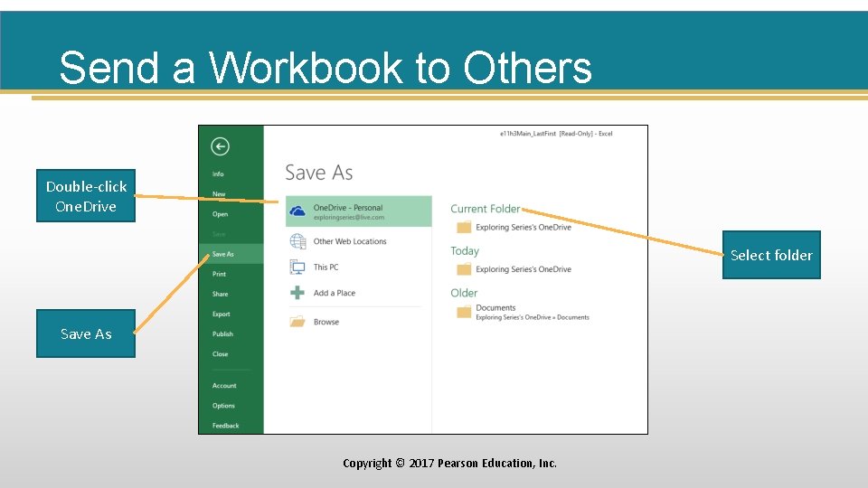Screen dimensions: 868x488
Task: Click Publish in the sidebar
Action: coord(222,333)
